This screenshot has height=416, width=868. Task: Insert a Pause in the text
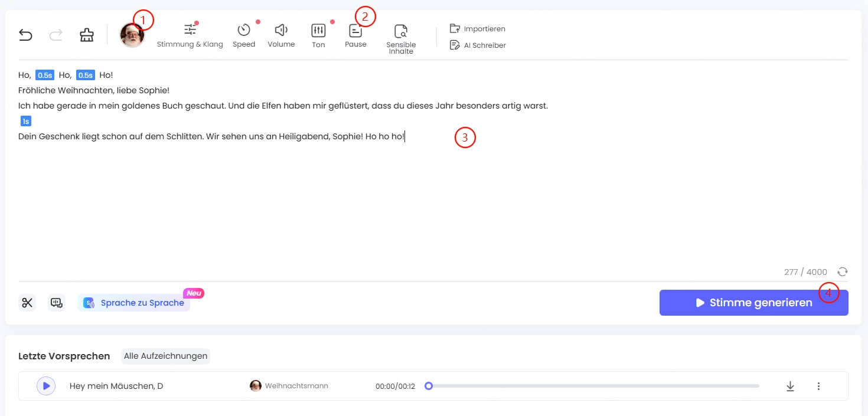pyautogui.click(x=355, y=35)
